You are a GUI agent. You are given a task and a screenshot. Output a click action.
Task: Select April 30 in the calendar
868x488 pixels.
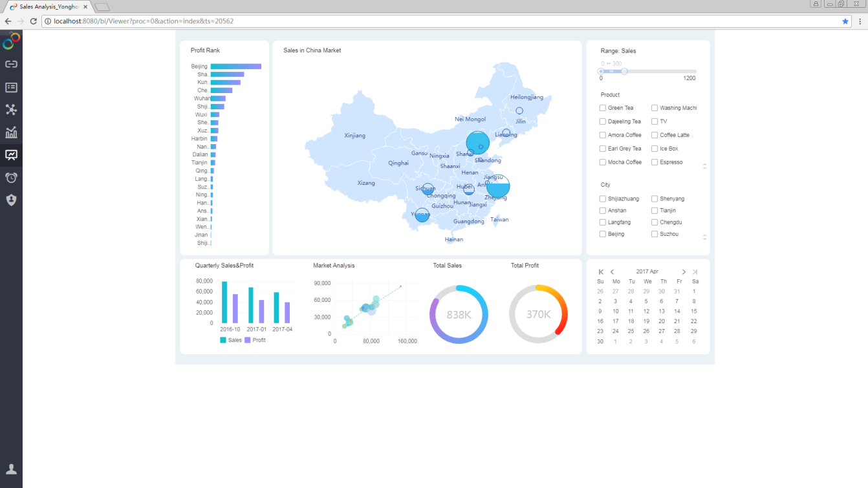tap(600, 341)
